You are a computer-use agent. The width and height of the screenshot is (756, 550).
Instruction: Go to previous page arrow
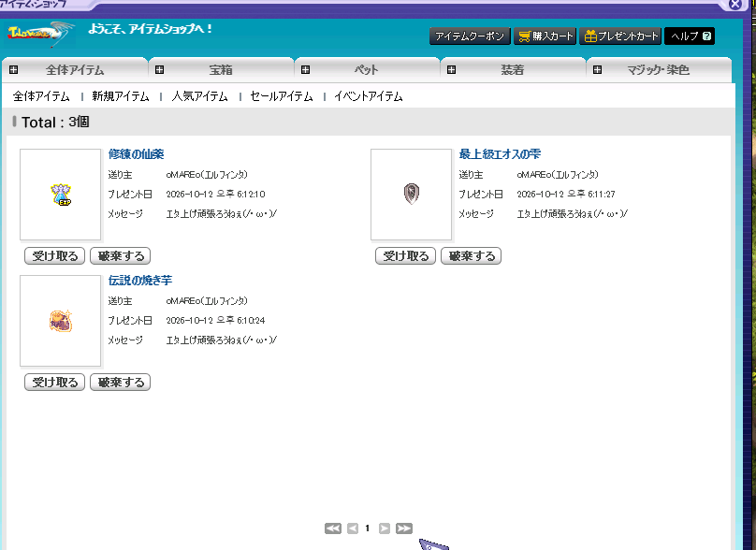[x=353, y=528]
